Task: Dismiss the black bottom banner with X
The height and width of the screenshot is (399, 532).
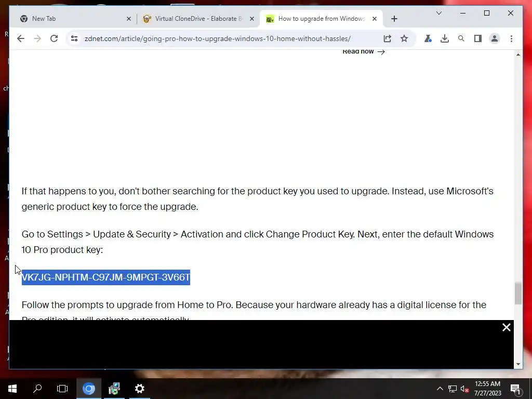Action: pos(506,327)
